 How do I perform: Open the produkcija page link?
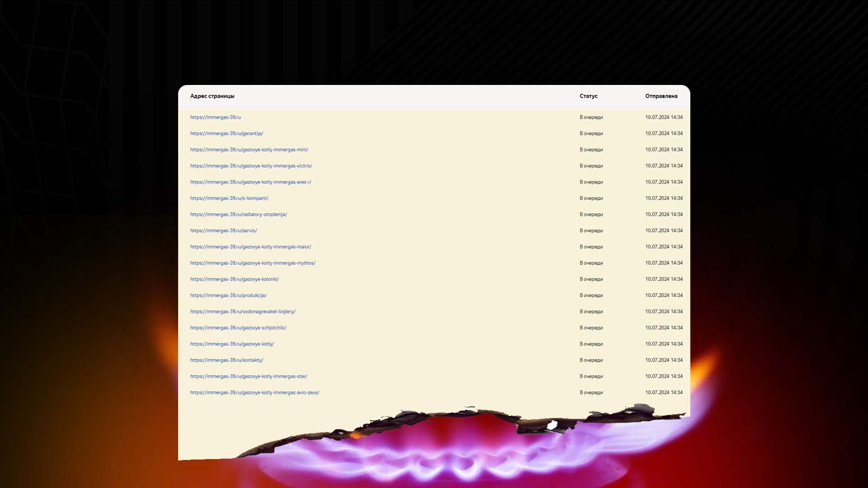[x=228, y=296]
